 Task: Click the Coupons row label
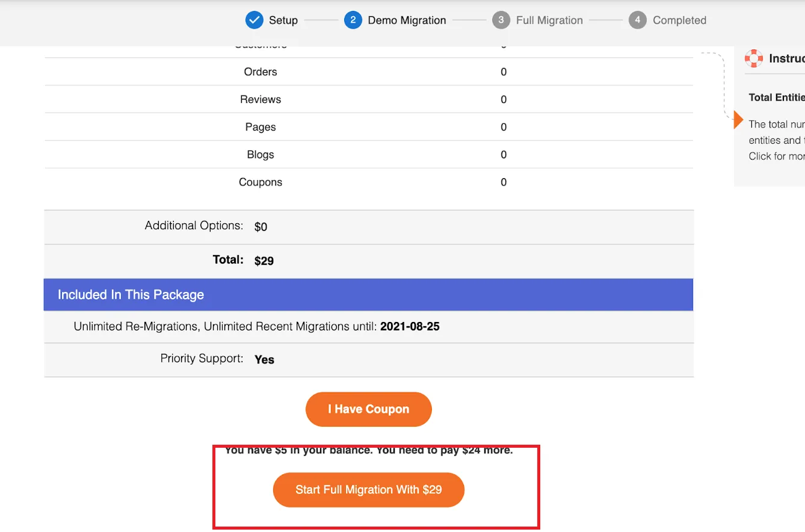click(261, 182)
